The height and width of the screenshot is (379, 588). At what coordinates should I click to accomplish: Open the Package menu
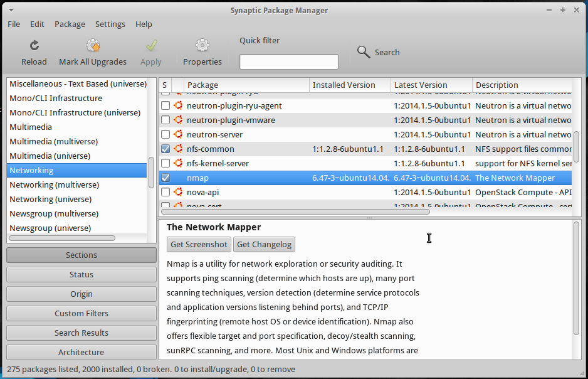pyautogui.click(x=70, y=24)
